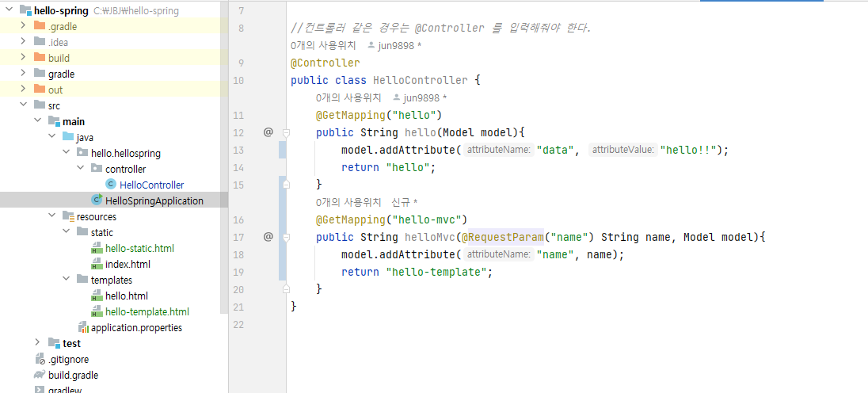
Task: Click the java source root icon
Action: point(68,137)
